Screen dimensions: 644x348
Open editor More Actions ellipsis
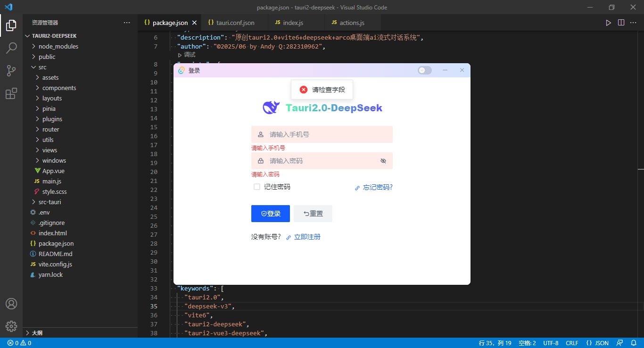tap(634, 23)
